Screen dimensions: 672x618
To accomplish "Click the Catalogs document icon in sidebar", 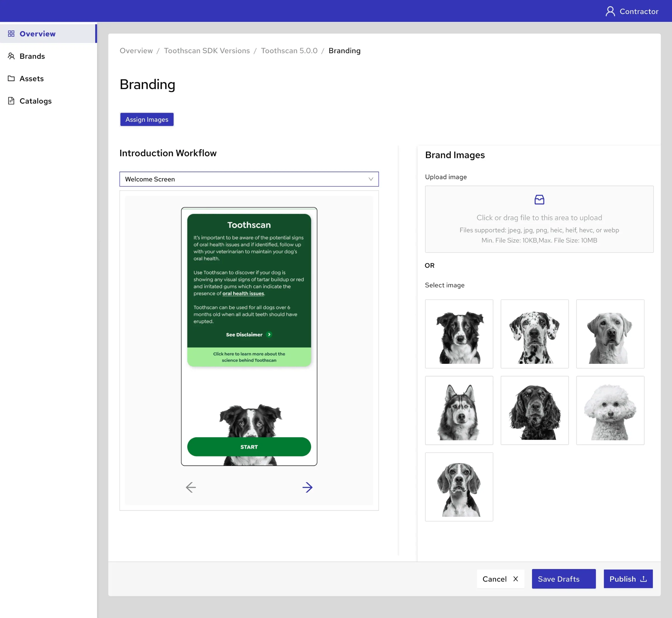I will pyautogui.click(x=11, y=101).
